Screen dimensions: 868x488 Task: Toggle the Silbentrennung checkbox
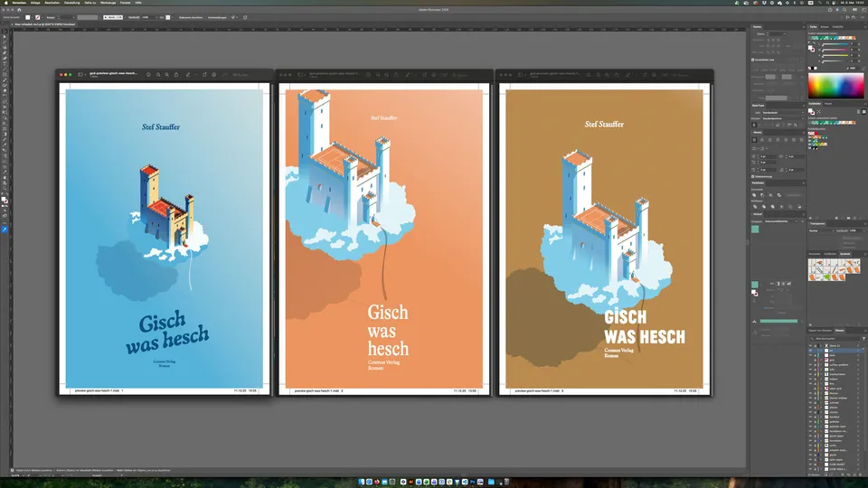pos(753,176)
